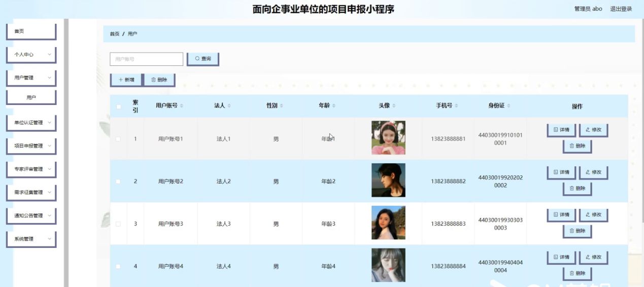644x287 pixels.
Task: Click the 法人3 cell
Action: point(223,224)
